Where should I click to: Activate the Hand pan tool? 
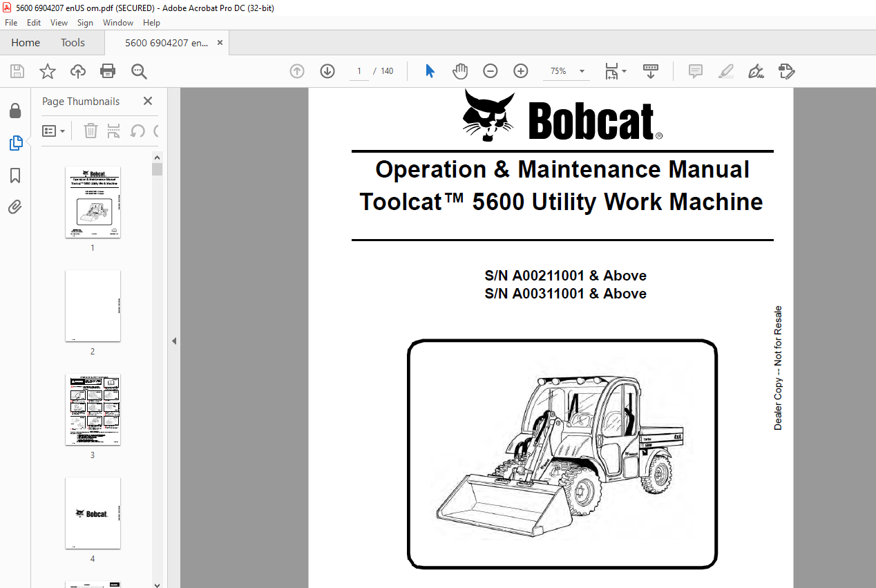point(460,71)
